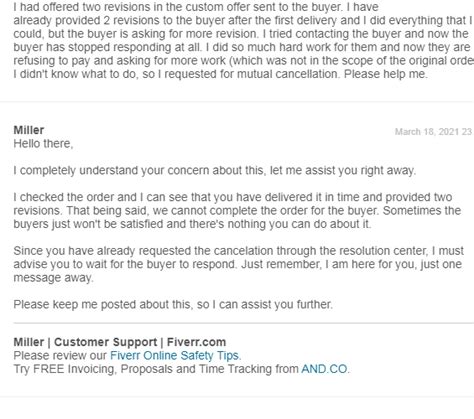Click the March 18, 2021 timestamp
Viewport: 474px width, 419px height.
tap(433, 132)
